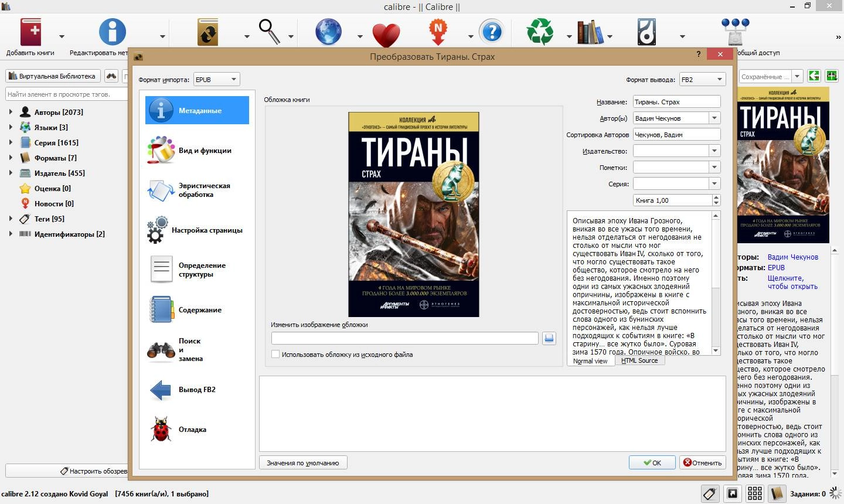Viewport: 844px width, 504px height.
Task: Open Fetch news N icon
Action: pyautogui.click(x=438, y=32)
